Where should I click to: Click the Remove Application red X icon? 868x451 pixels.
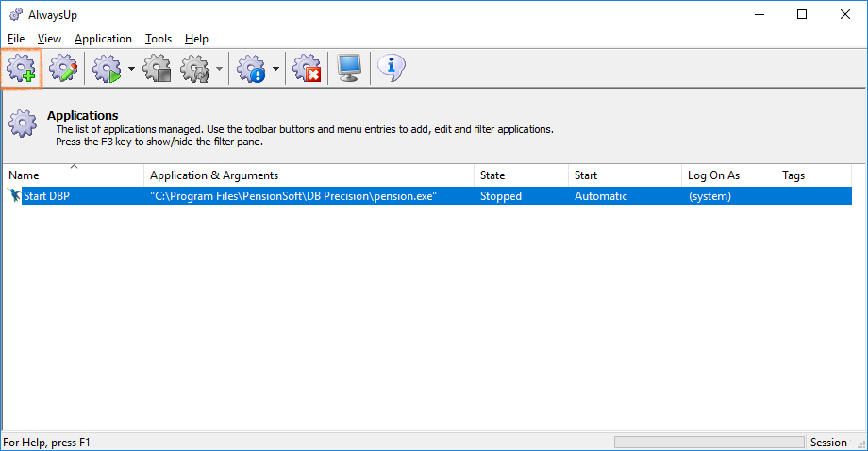(307, 69)
